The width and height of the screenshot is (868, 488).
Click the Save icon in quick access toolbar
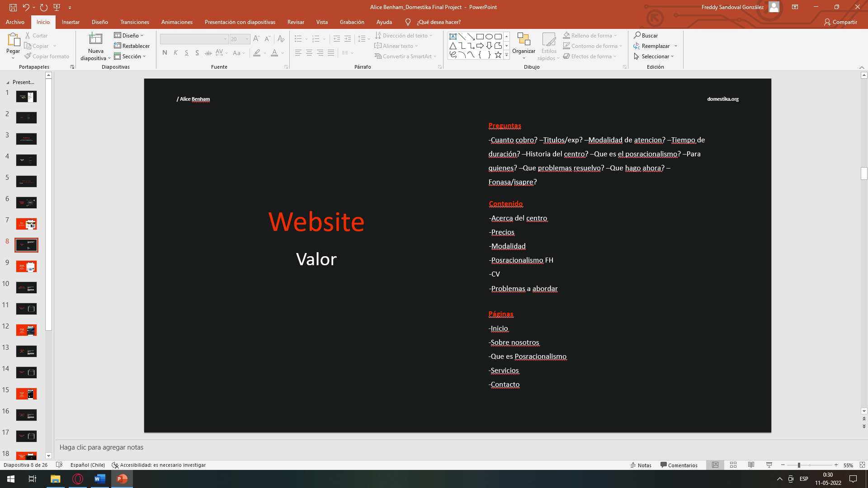(13, 7)
